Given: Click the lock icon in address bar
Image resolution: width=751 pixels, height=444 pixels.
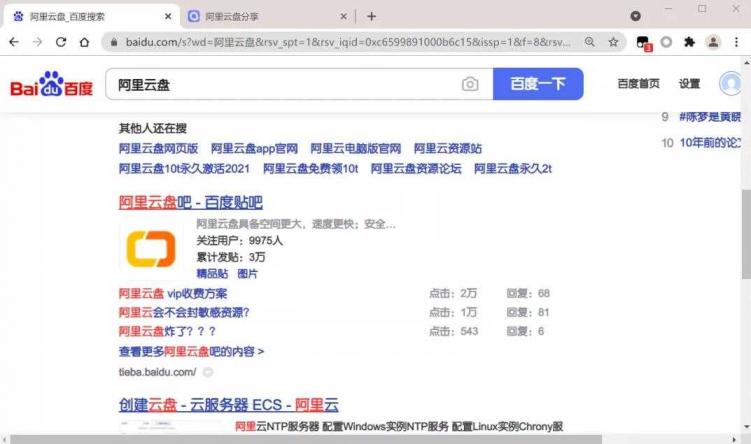Looking at the screenshot, I should coord(114,42).
